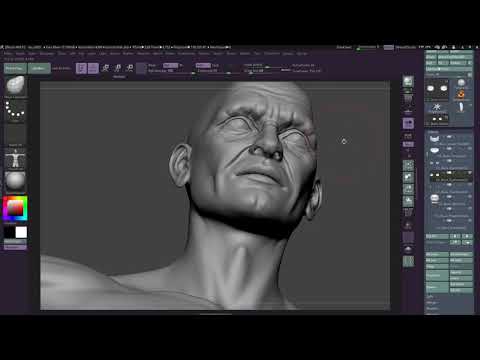Screen dimensions: 480x360
Task: Open the Alpha menu
Action: (8, 53)
